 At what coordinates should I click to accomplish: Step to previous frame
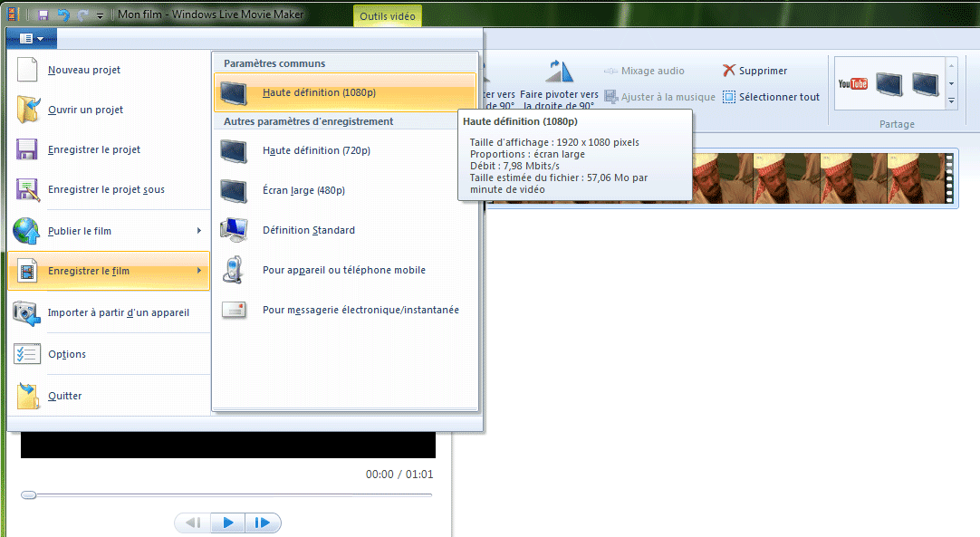coord(193,523)
